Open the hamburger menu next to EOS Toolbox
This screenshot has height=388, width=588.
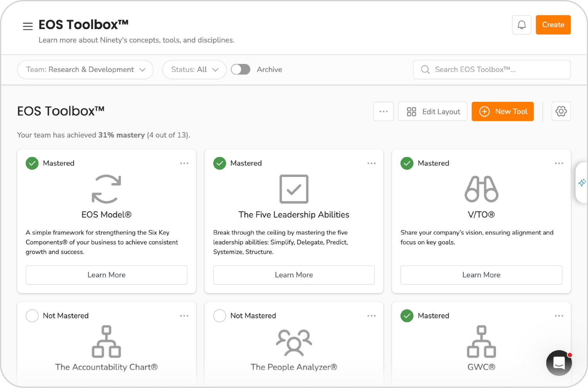[27, 26]
